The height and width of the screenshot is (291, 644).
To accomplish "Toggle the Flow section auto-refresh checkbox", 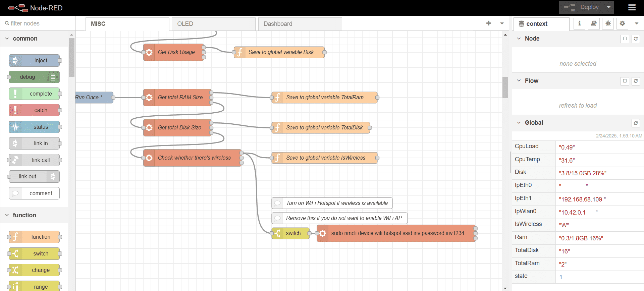I will tap(625, 81).
